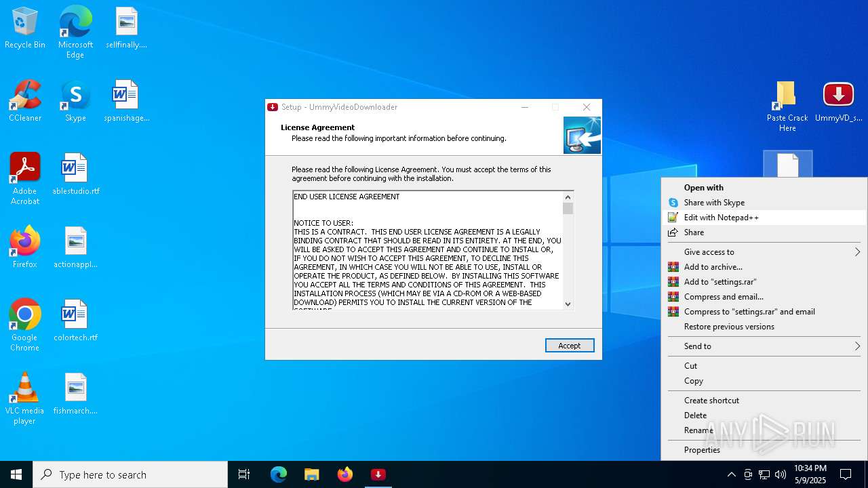Select the spanishage Word document icon
The image size is (868, 488).
pyautogui.click(x=126, y=102)
